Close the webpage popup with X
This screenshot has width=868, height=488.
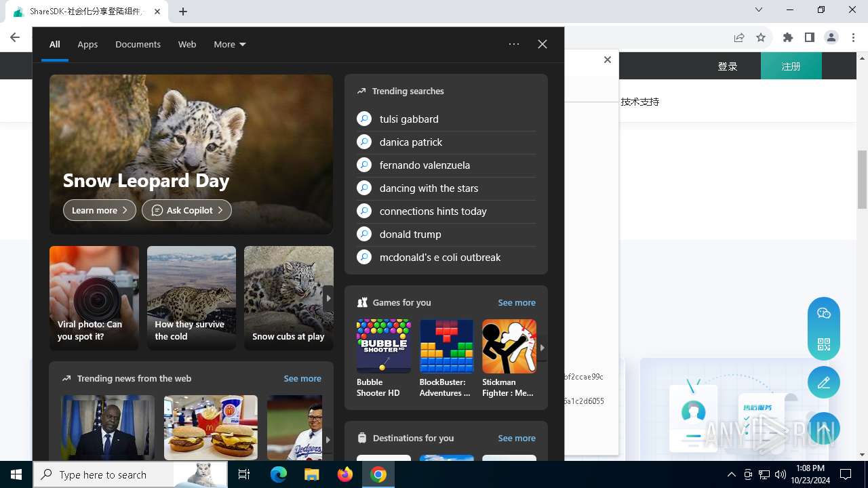pos(608,60)
